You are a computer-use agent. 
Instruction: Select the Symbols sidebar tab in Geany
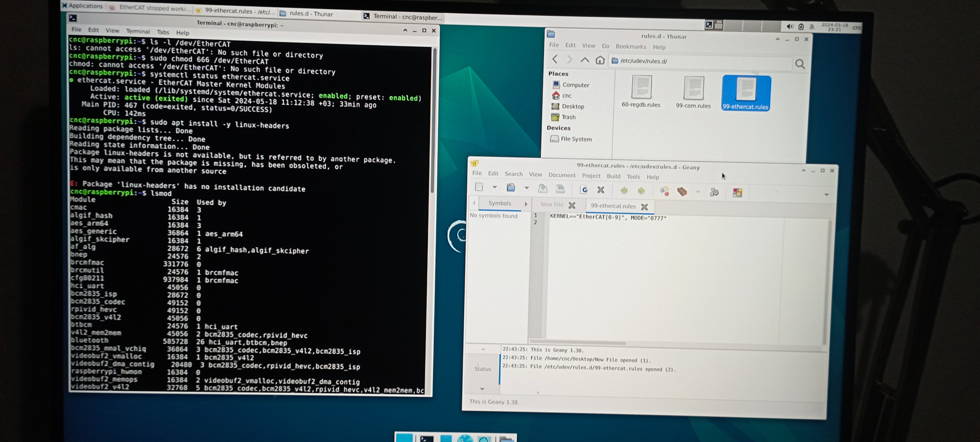coord(499,203)
